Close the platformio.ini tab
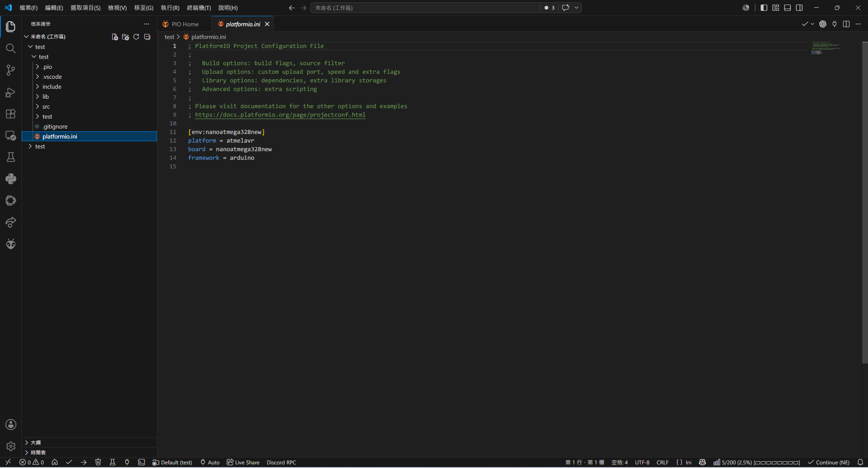 (267, 24)
